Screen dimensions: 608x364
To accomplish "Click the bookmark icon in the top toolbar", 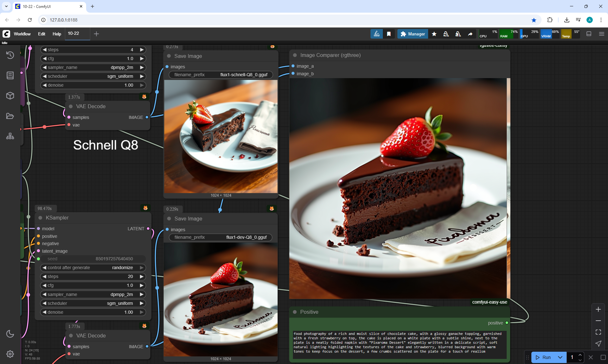I will pos(389,34).
